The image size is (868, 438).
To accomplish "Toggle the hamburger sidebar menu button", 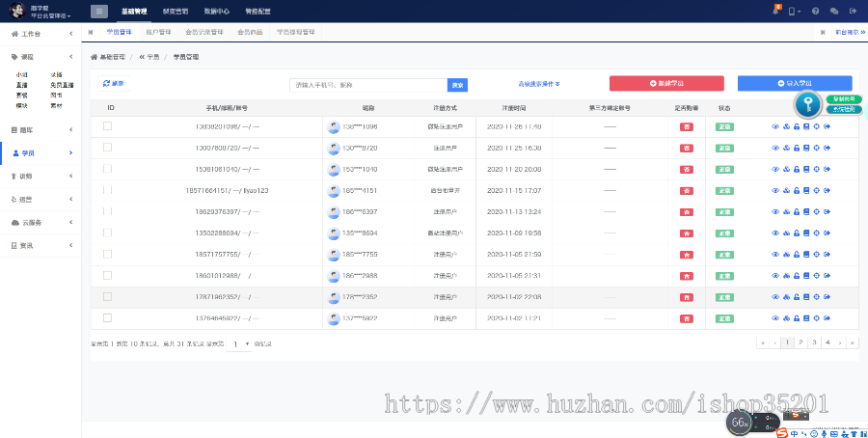I will pyautogui.click(x=99, y=11).
